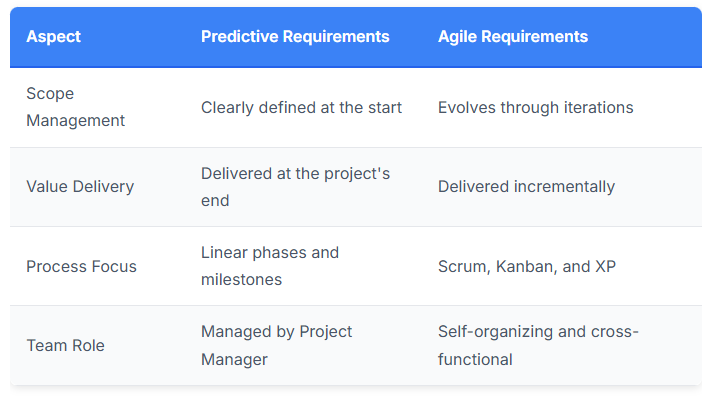Select the Scope Management cell
The image size is (712, 402).
tap(75, 107)
